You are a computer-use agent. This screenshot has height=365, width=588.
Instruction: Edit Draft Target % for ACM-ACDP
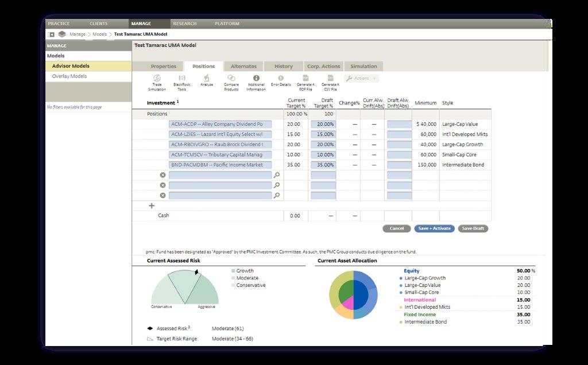pyautogui.click(x=323, y=124)
